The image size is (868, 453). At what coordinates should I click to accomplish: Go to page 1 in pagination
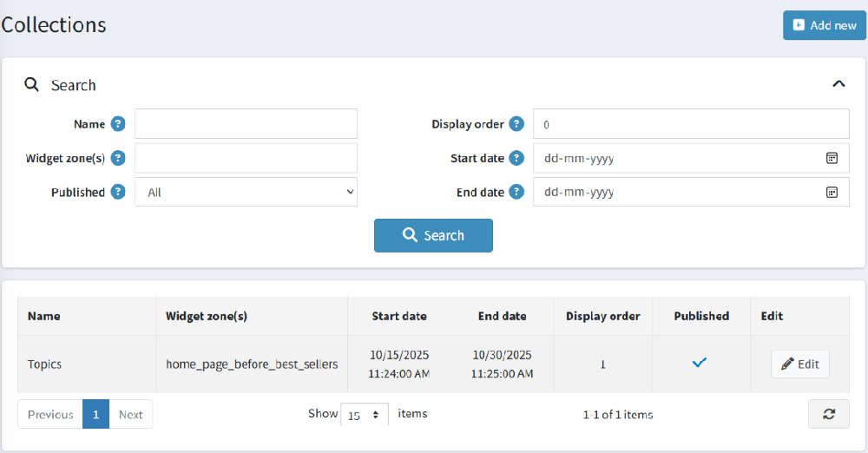click(x=95, y=414)
